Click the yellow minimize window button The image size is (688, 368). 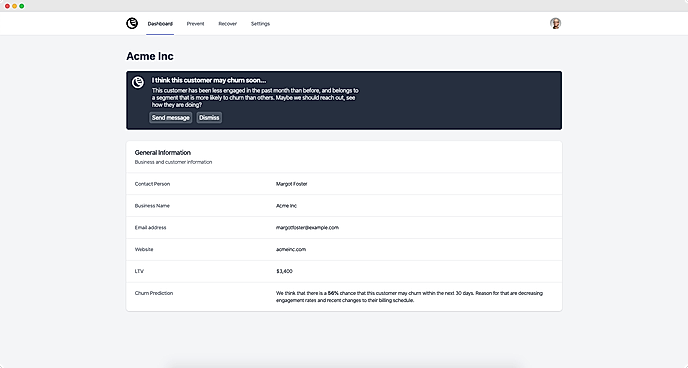pyautogui.click(x=14, y=6)
